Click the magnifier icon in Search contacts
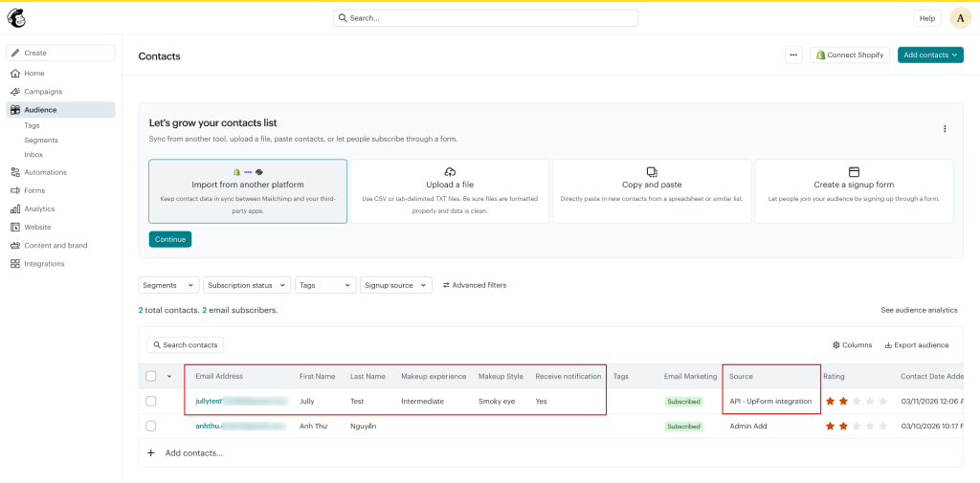This screenshot has height=483, width=980. coord(156,345)
